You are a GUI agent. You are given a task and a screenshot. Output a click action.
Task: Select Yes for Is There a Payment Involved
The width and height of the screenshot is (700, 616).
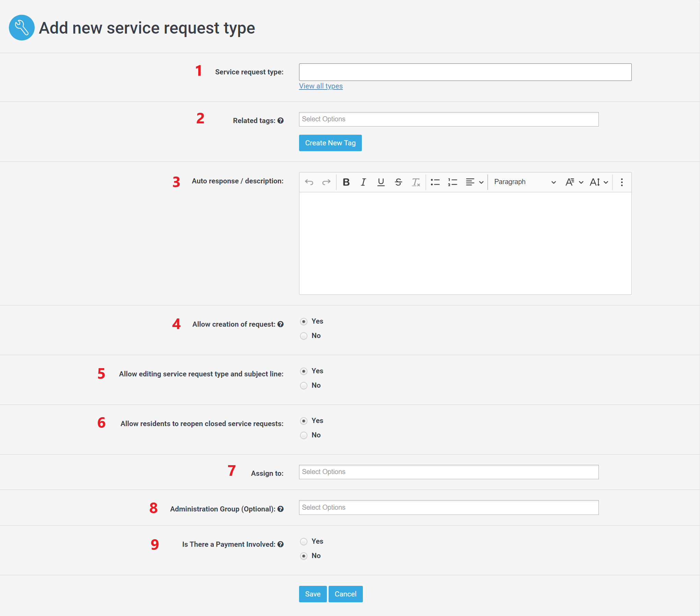click(304, 541)
